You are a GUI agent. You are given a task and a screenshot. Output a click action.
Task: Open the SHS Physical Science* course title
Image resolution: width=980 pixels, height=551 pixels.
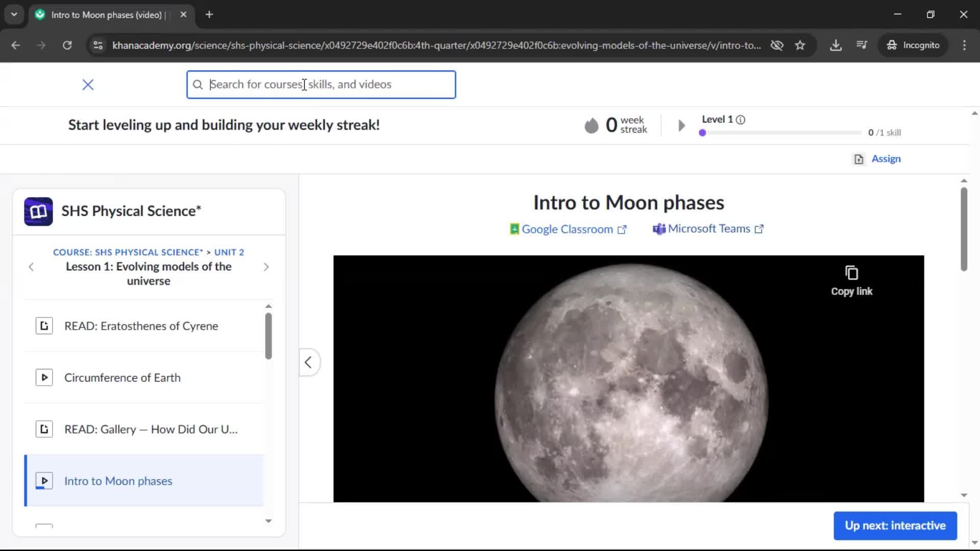[x=131, y=211]
